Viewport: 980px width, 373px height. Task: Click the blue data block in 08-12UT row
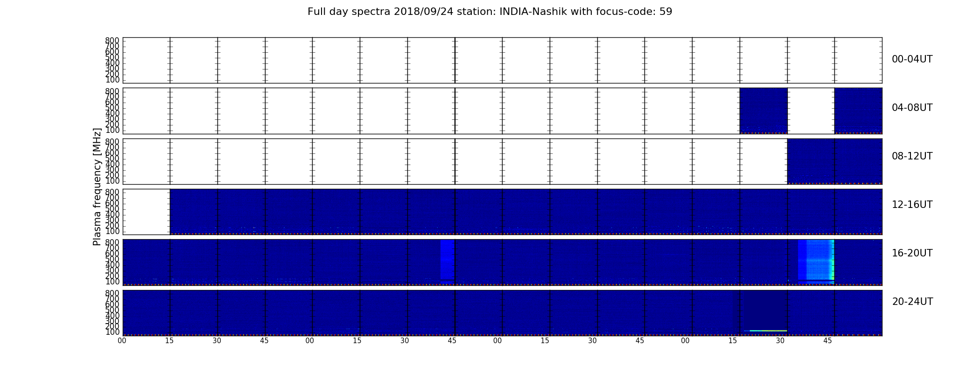834,161
